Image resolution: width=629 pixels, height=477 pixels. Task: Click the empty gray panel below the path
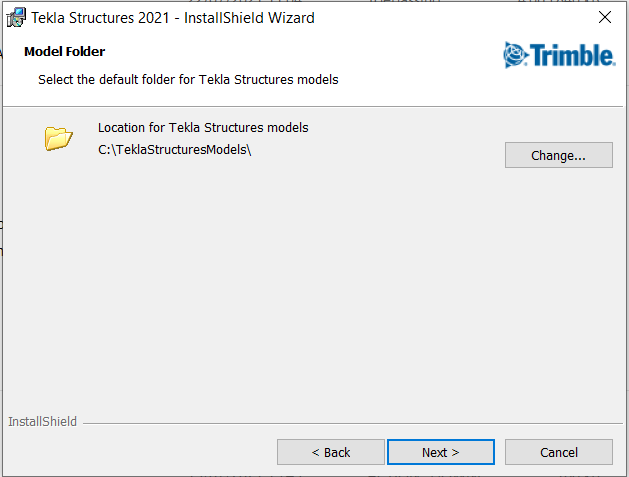point(313,281)
